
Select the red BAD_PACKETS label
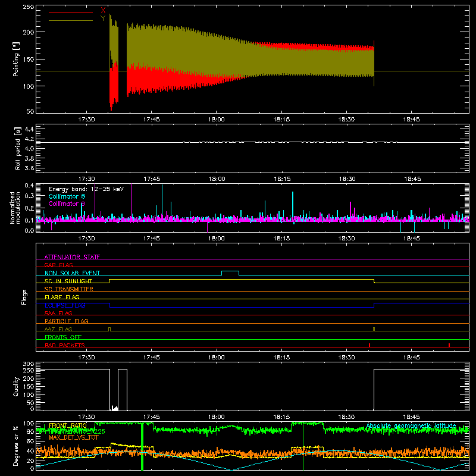pyautogui.click(x=65, y=345)
